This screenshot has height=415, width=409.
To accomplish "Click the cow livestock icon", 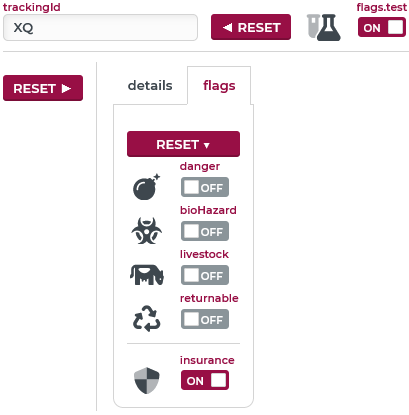I will coord(147,275).
